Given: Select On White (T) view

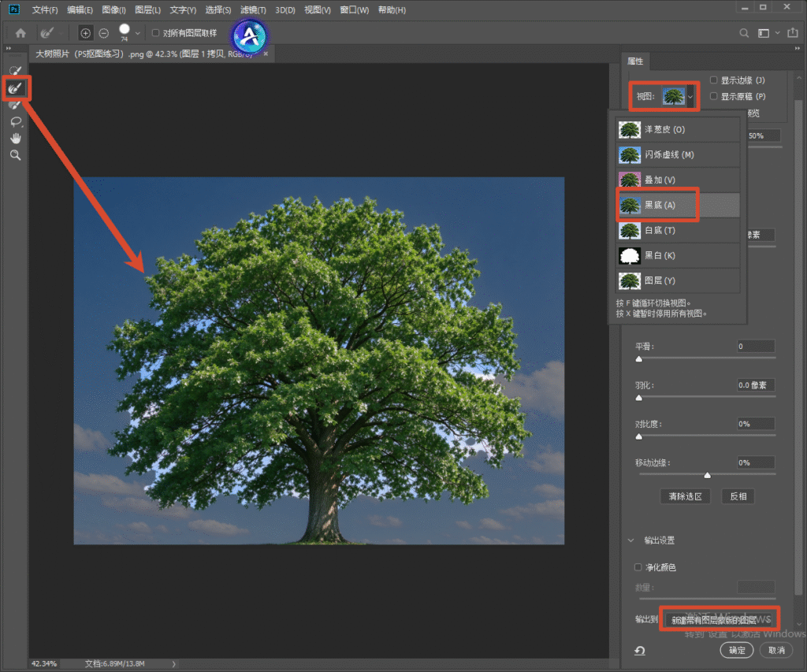Looking at the screenshot, I should [x=678, y=231].
